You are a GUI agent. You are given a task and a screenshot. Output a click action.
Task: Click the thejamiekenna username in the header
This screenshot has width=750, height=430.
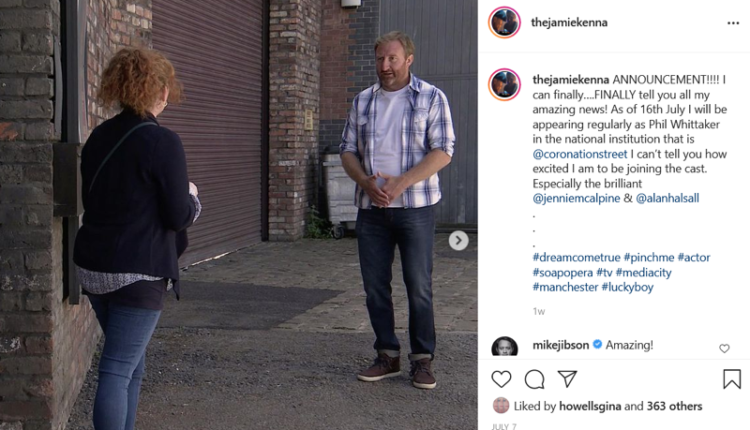[x=569, y=22]
